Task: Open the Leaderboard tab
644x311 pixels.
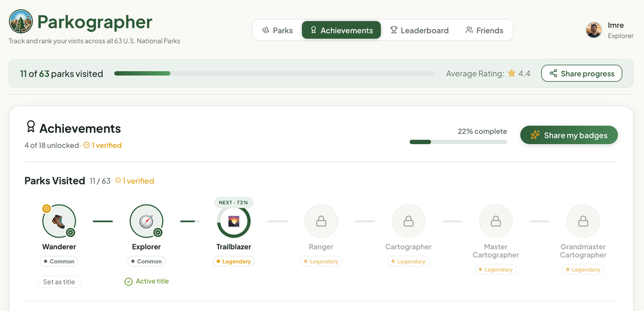Action: point(419,30)
